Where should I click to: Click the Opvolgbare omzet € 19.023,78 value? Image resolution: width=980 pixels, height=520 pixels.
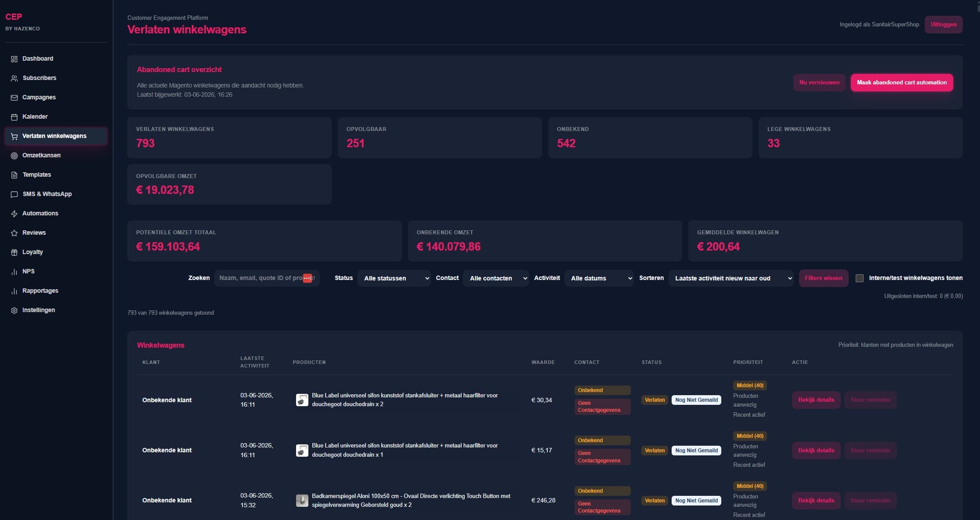165,190
